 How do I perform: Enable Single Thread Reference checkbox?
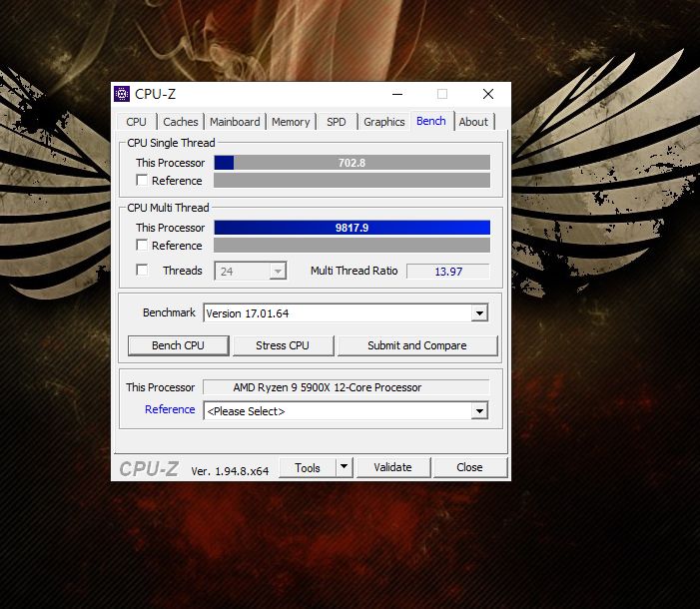[x=142, y=180]
